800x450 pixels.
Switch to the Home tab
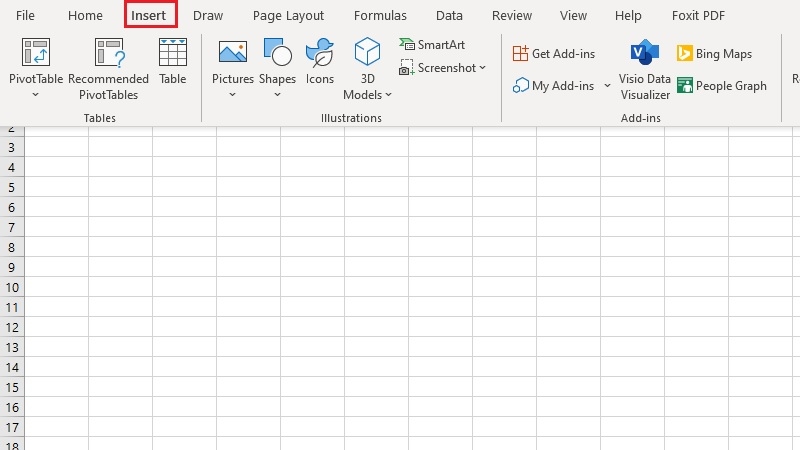[85, 15]
